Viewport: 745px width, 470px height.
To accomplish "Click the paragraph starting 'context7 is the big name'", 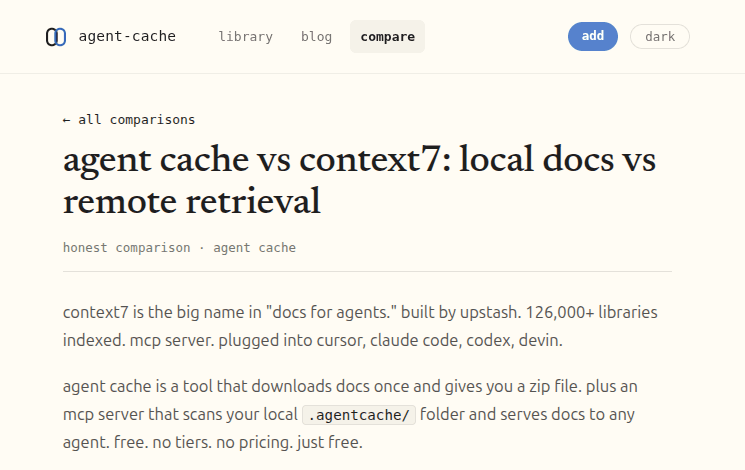I will (360, 326).
